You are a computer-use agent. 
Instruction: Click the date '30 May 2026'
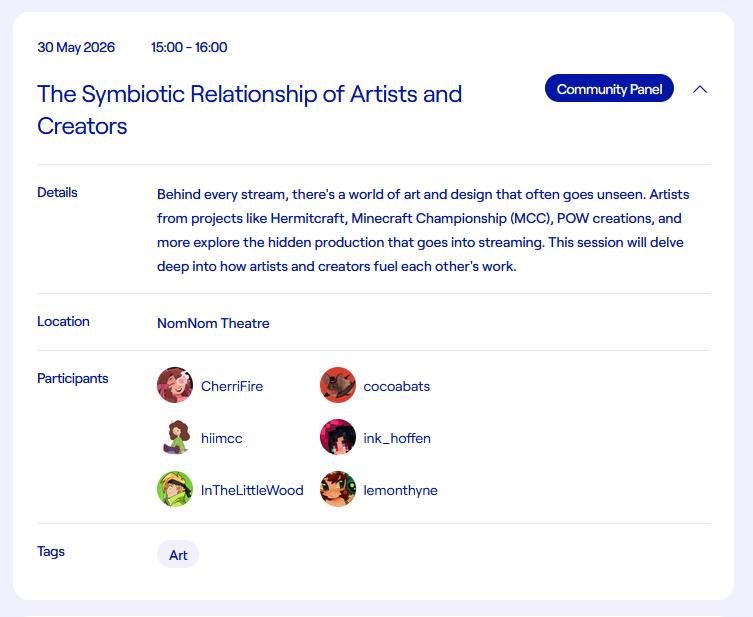[x=76, y=47]
